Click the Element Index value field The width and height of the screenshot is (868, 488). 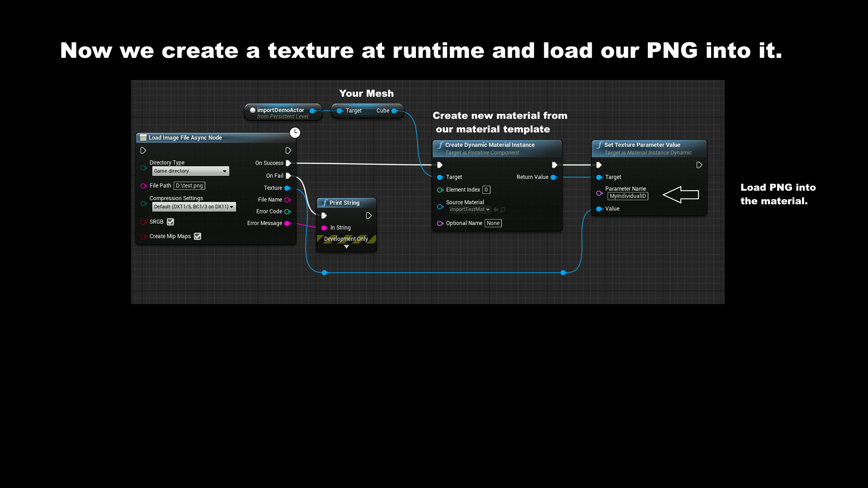486,190
